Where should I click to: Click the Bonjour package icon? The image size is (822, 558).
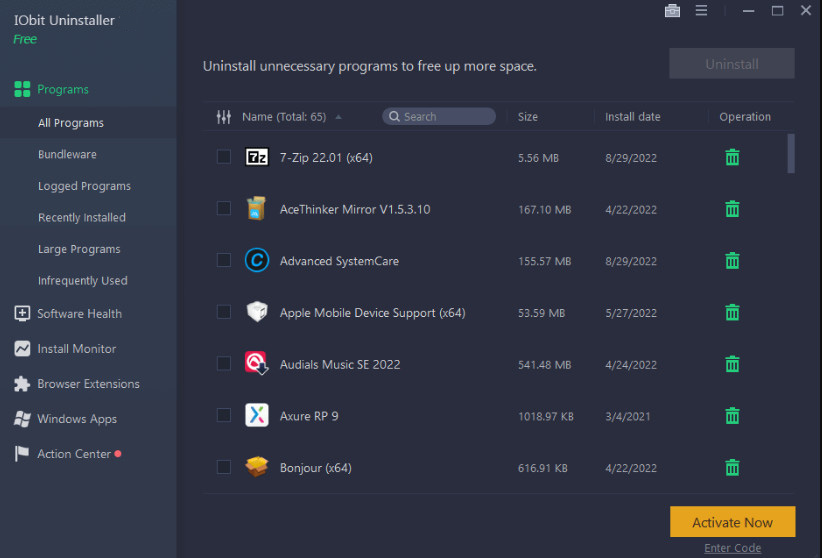point(256,467)
